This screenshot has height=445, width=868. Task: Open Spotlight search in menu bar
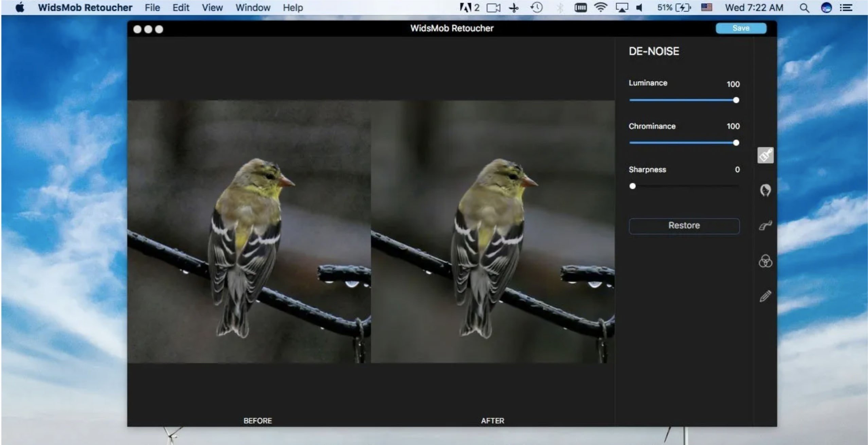pos(804,7)
